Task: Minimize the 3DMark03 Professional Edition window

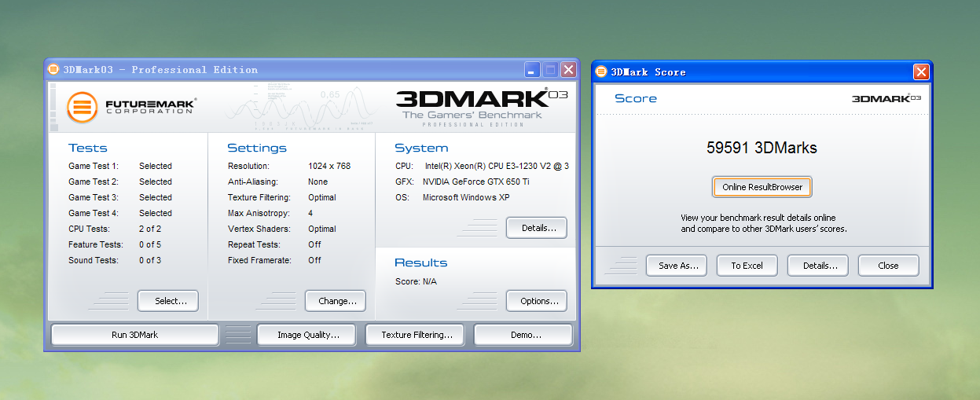Action: 532,69
